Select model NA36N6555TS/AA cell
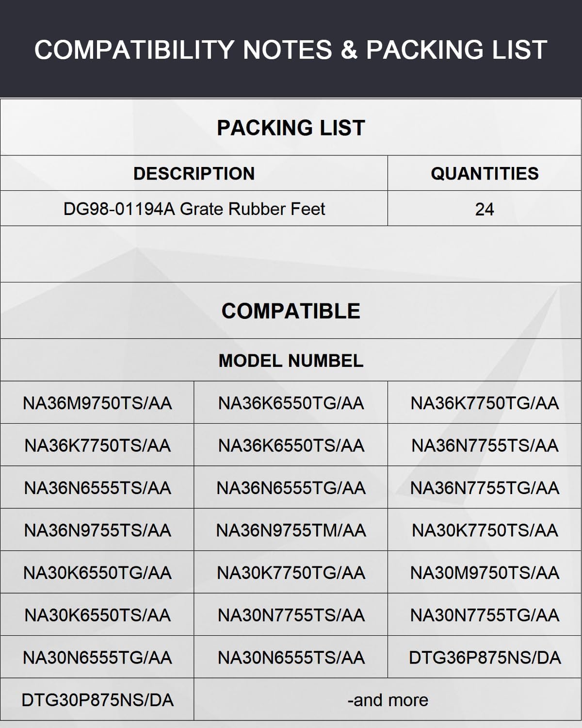Screen dimensions: 582x728 coord(97,488)
